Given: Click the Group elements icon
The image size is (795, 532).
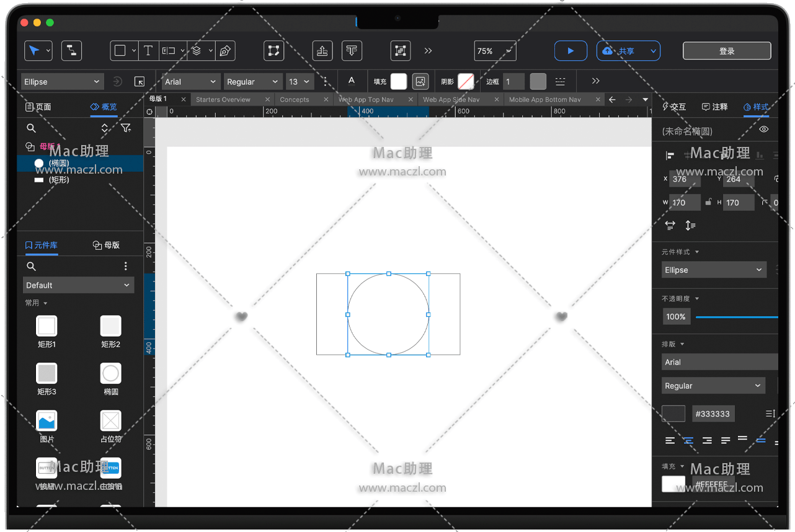Looking at the screenshot, I should coord(401,51).
